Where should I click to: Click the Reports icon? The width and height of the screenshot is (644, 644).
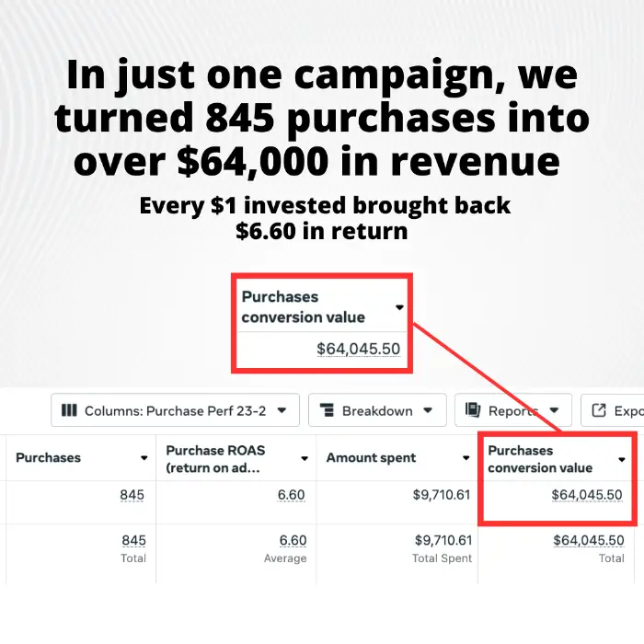tap(474, 410)
